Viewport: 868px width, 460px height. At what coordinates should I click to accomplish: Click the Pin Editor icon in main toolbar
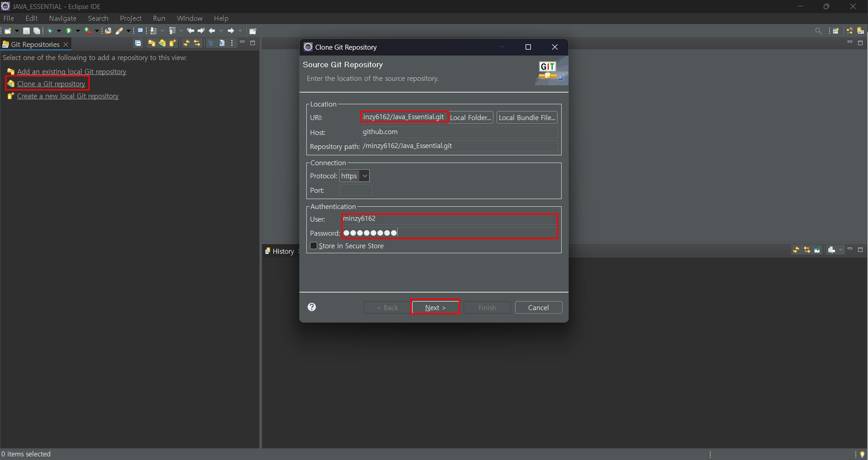coord(253,31)
